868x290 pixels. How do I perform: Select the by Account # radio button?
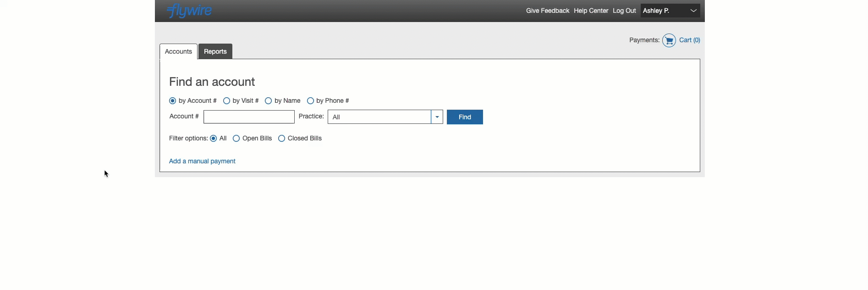(173, 101)
